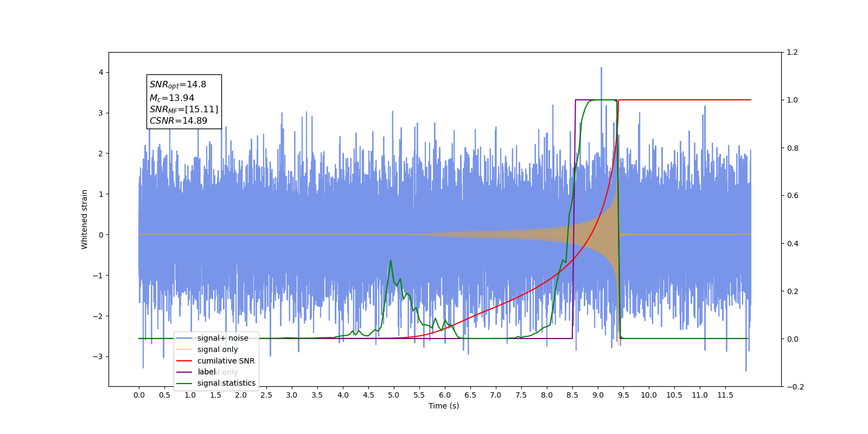This screenshot has width=868, height=434.
Task: Click the green line swatch for signal statistics
Action: tap(184, 383)
